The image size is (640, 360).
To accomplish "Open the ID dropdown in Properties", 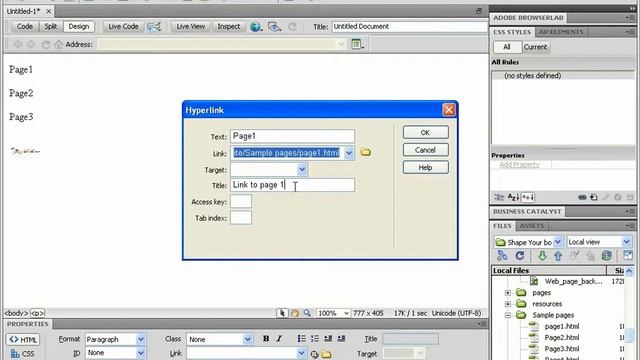I will tap(140, 353).
